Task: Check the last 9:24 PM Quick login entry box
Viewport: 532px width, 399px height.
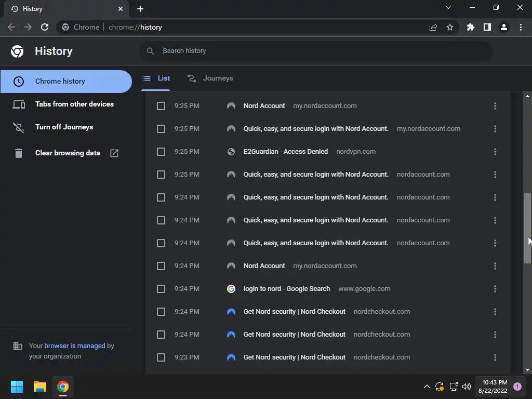Action: coord(161,243)
